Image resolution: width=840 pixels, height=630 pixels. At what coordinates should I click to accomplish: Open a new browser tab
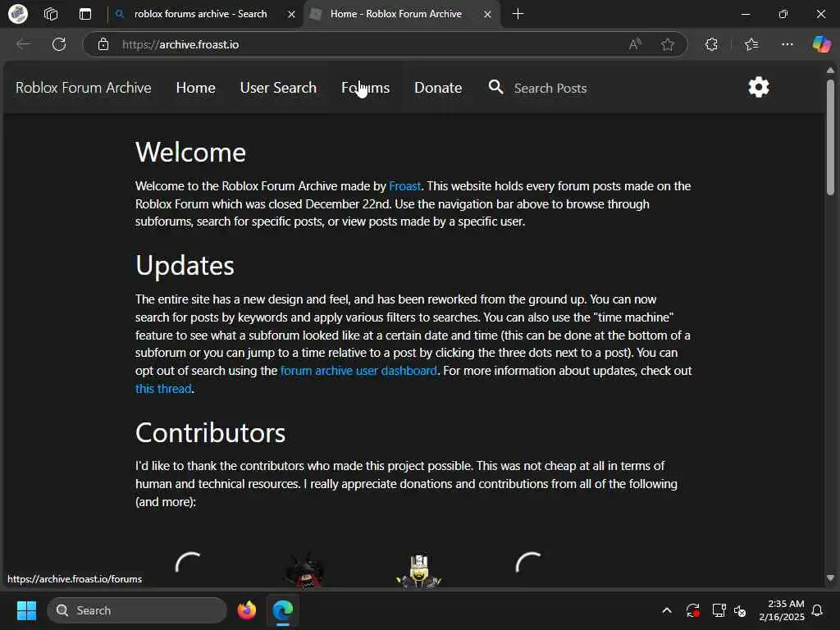point(518,14)
